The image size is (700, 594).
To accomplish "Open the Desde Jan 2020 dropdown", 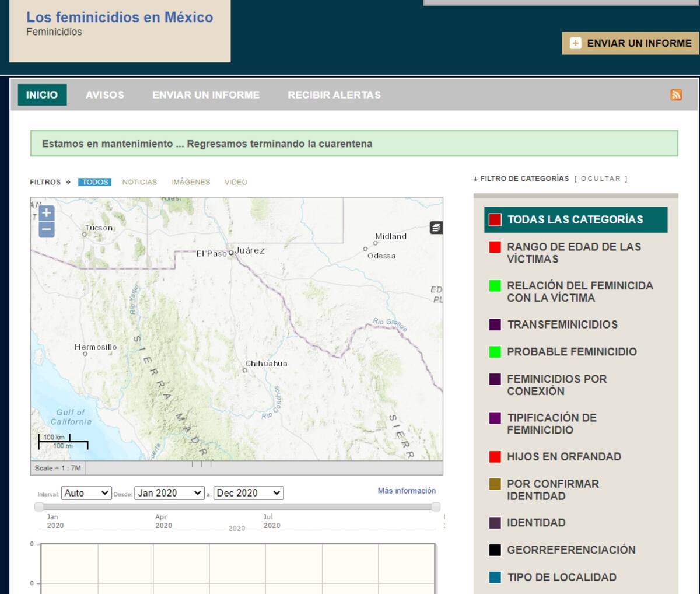I will (x=169, y=493).
